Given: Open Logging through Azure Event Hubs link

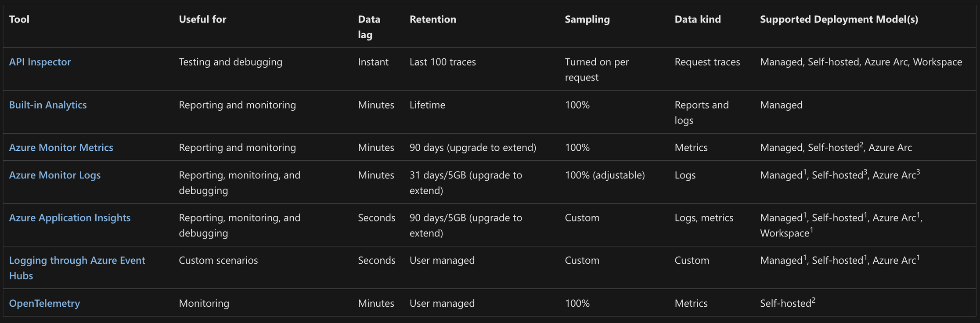Looking at the screenshot, I should click(x=77, y=261).
